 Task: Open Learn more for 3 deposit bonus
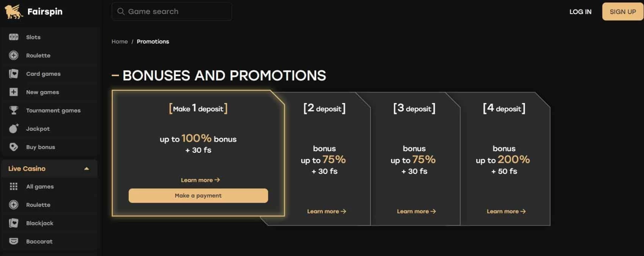[416, 211]
